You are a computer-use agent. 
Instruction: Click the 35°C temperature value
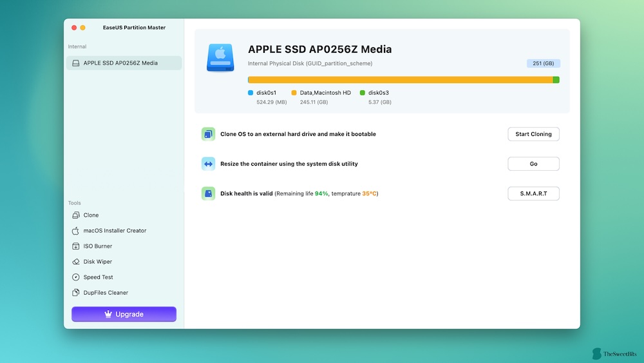coord(369,193)
